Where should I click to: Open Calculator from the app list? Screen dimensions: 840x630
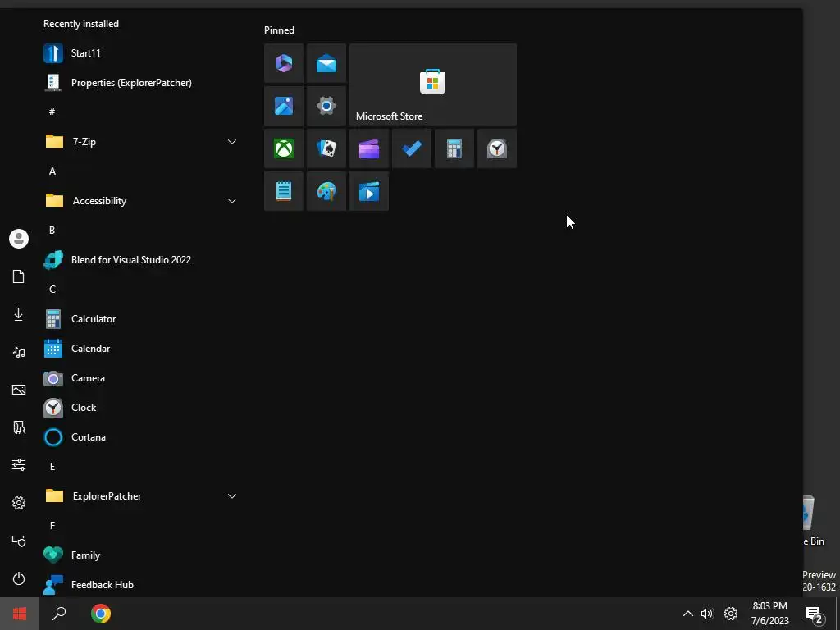[x=142, y=319]
